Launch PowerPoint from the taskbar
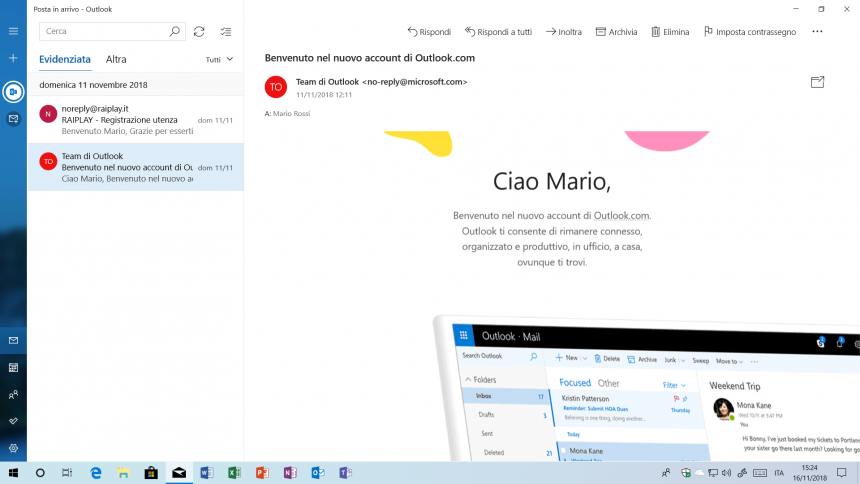860x484 pixels. [262, 472]
